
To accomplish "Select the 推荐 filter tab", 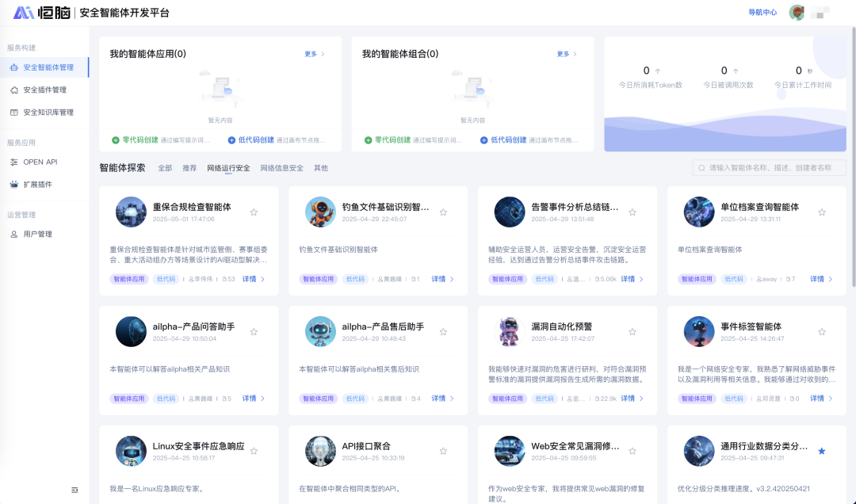I will 189,168.
